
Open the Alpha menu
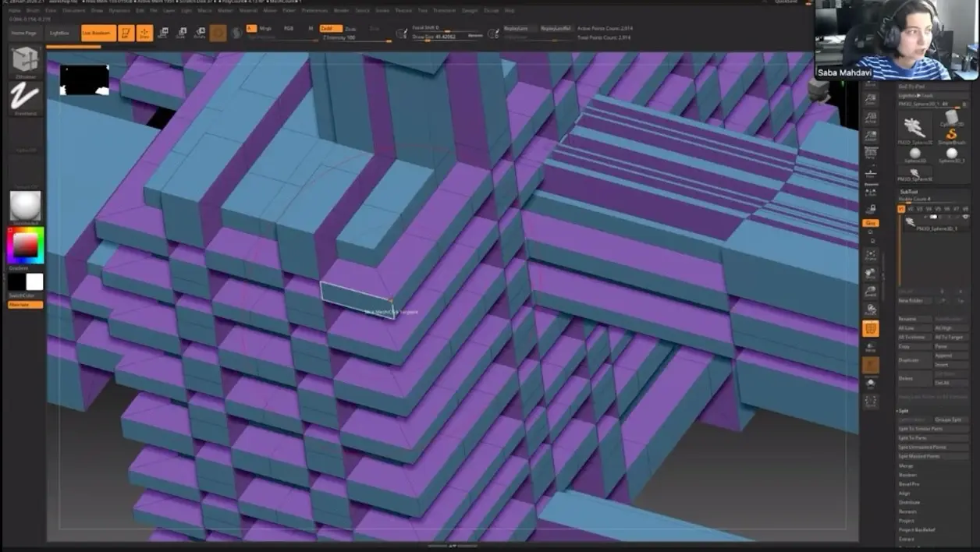coord(15,10)
